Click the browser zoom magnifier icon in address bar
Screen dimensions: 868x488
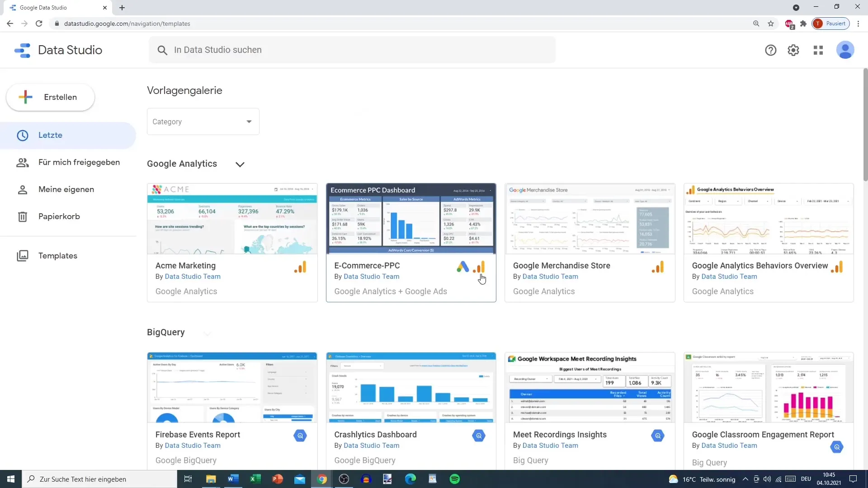tap(756, 23)
